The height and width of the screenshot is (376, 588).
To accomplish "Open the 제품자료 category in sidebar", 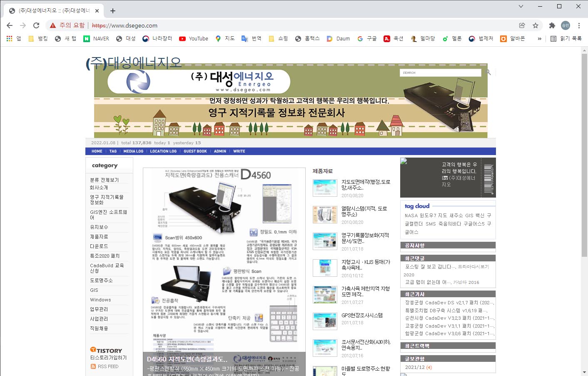I will [x=99, y=237].
